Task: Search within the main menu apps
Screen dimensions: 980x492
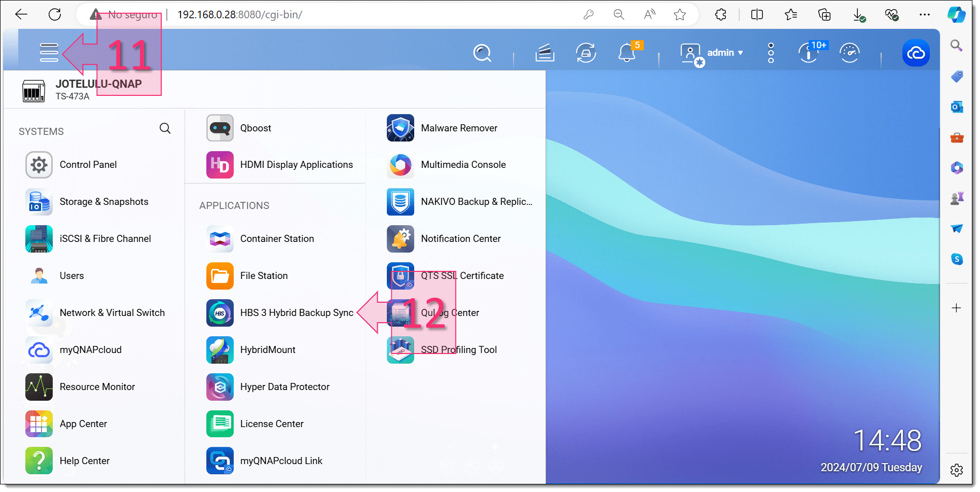Action: (x=165, y=128)
